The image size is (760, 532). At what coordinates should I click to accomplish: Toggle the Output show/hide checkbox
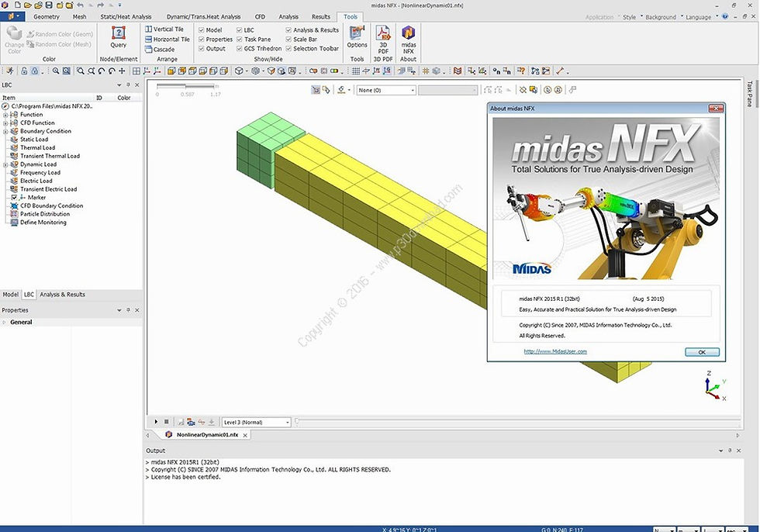coord(202,48)
